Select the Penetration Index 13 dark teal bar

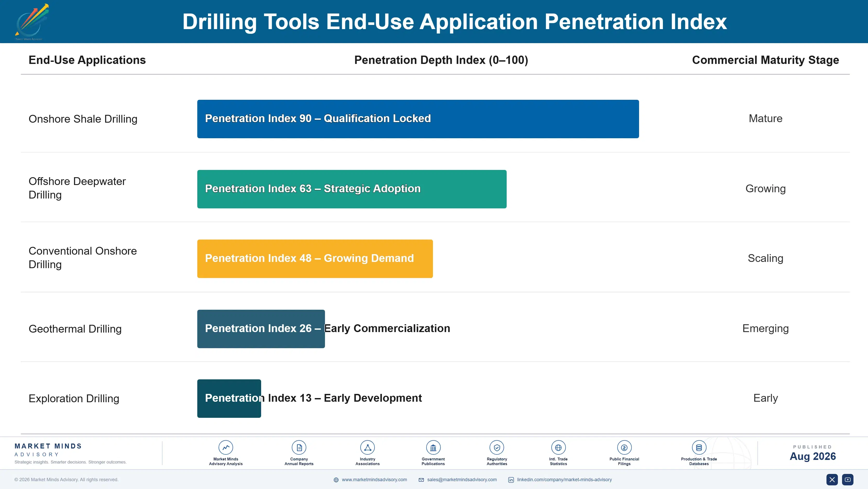pyautogui.click(x=229, y=398)
